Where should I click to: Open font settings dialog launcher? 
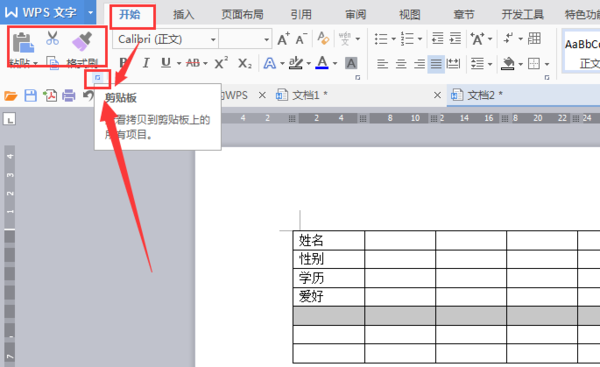click(x=358, y=78)
